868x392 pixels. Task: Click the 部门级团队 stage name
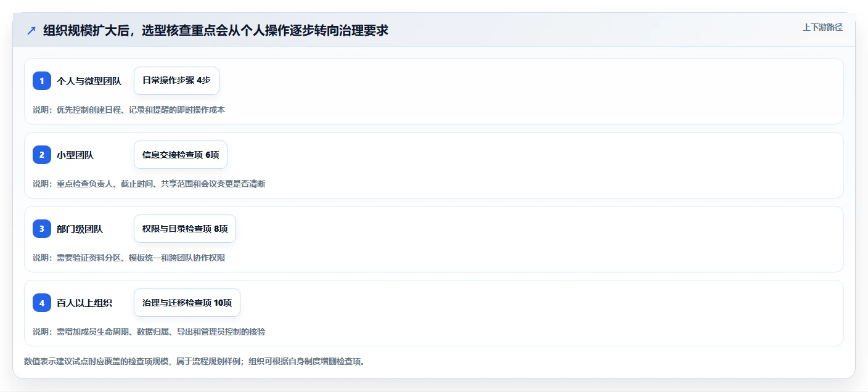click(80, 229)
